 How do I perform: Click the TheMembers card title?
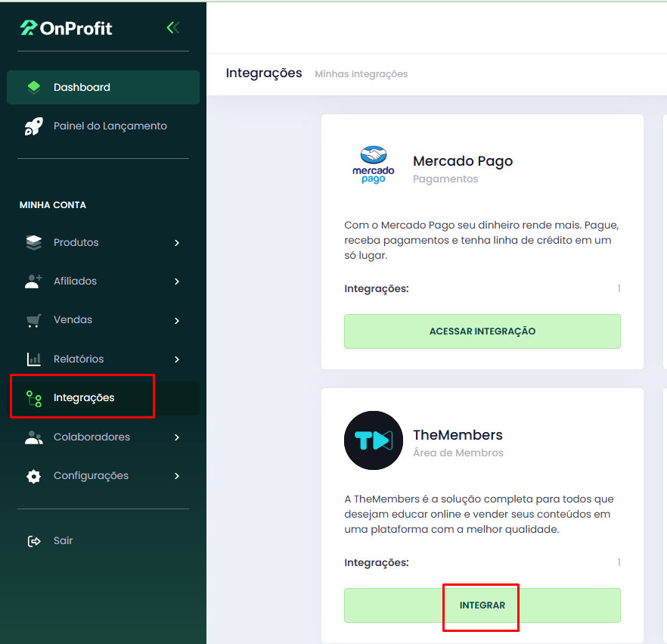pyautogui.click(x=458, y=435)
